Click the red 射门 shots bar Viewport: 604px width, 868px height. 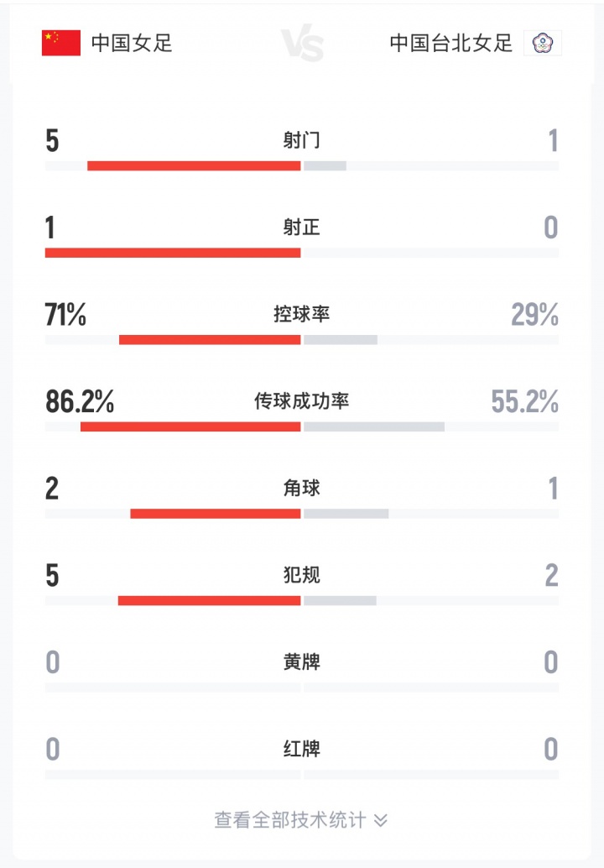click(194, 165)
